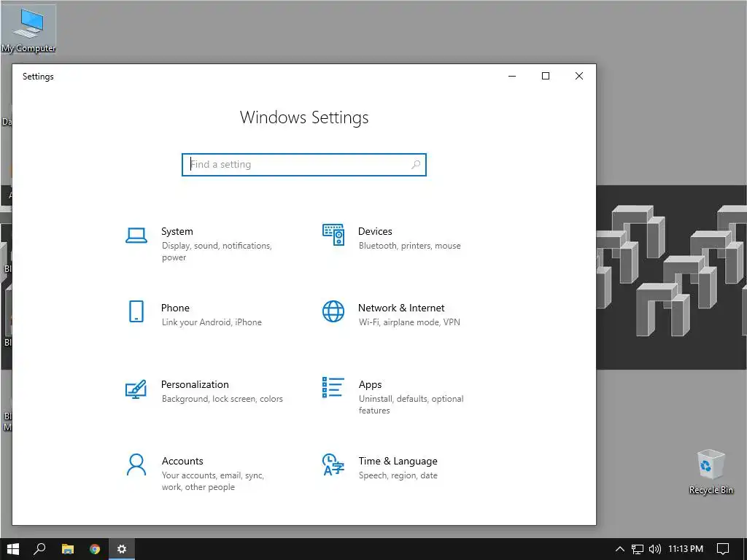Click the 11:13 PM taskbar clock
Viewport: 747px width, 560px height.
pyautogui.click(x=686, y=549)
